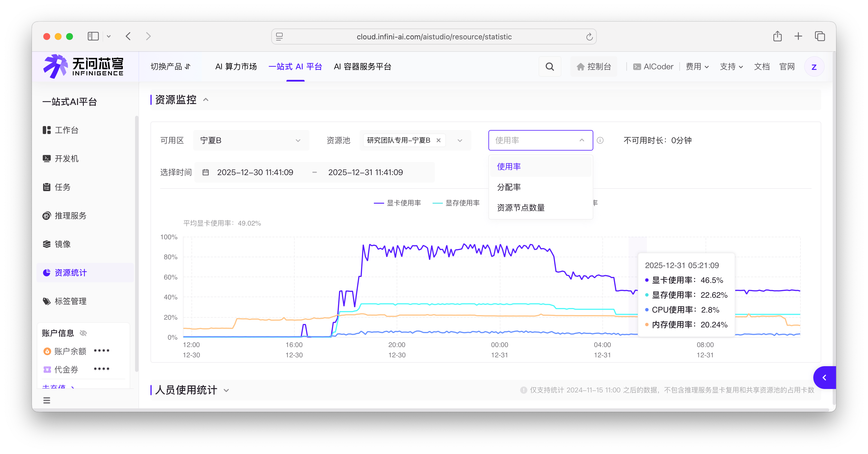Switch to AI 算力市场 tab

click(236, 67)
